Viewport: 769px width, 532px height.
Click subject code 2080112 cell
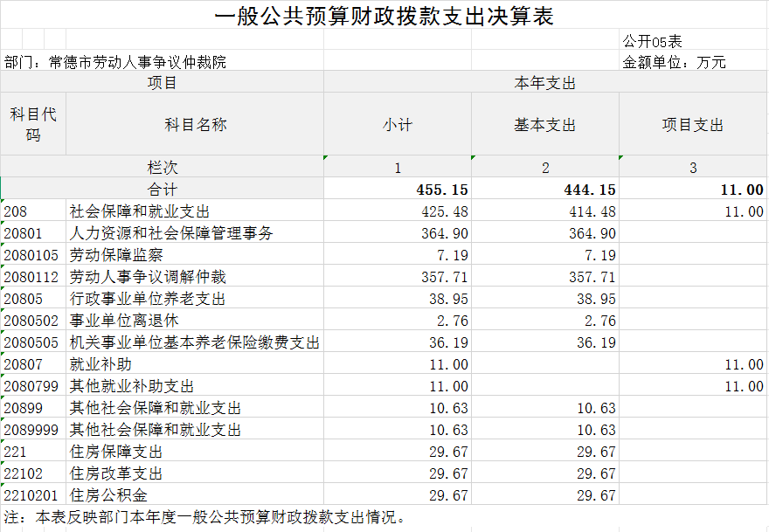pos(33,277)
